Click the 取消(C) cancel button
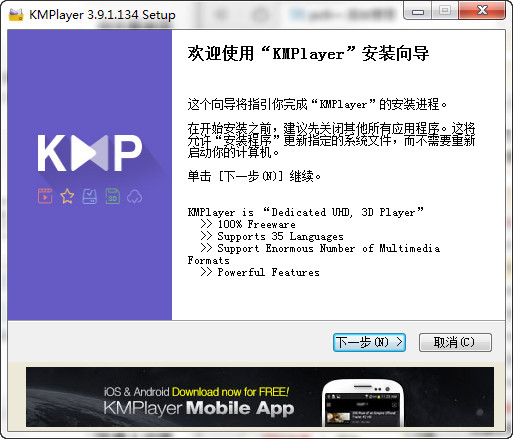 pos(455,342)
